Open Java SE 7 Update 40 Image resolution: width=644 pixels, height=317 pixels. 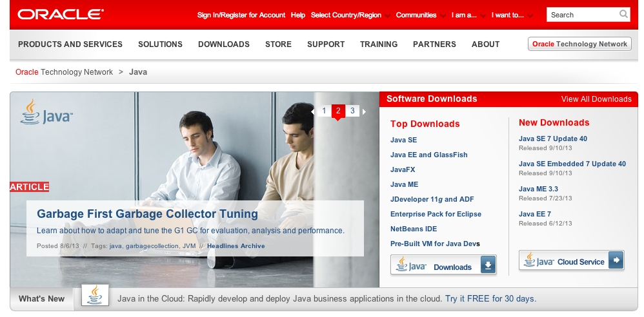coord(553,139)
